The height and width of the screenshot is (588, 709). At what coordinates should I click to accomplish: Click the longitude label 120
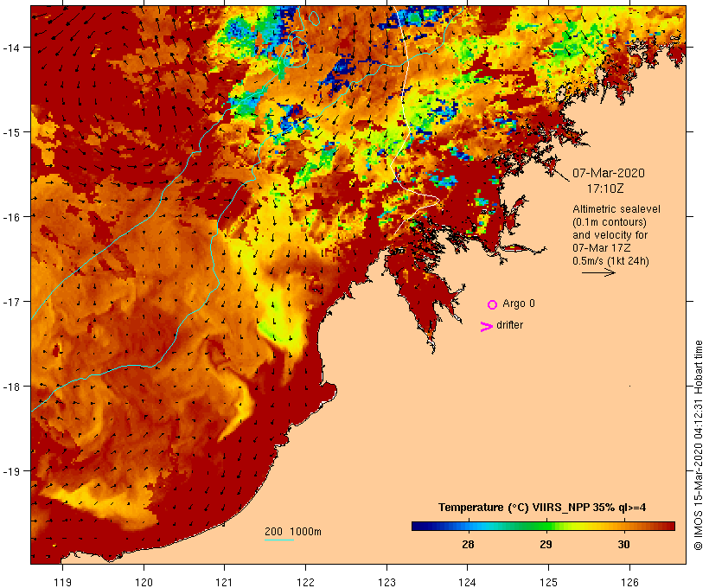click(x=144, y=582)
